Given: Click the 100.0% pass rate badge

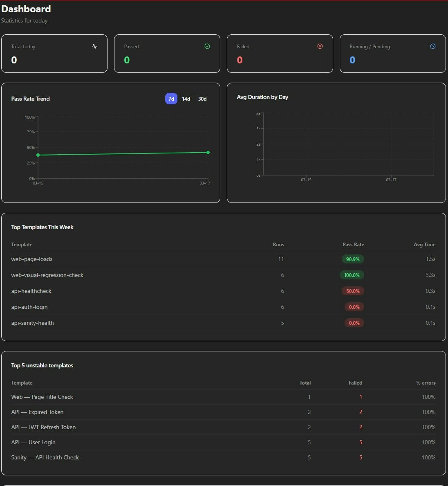Looking at the screenshot, I should [x=352, y=275].
